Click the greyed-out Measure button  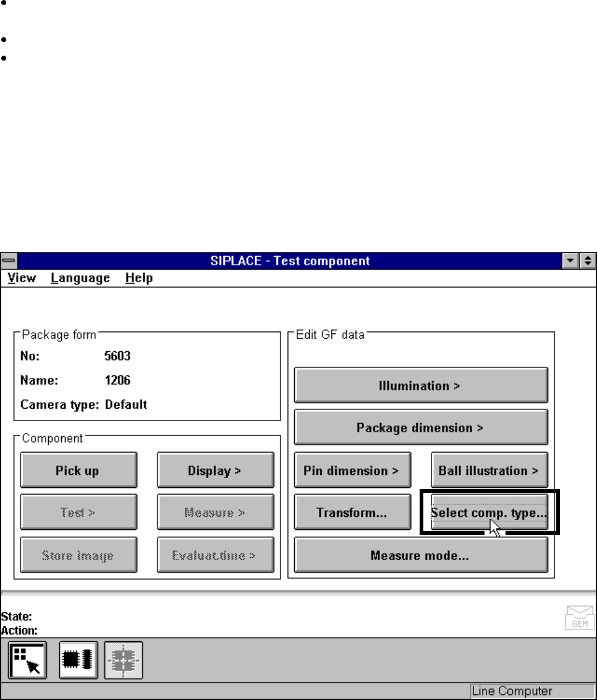coord(216,512)
